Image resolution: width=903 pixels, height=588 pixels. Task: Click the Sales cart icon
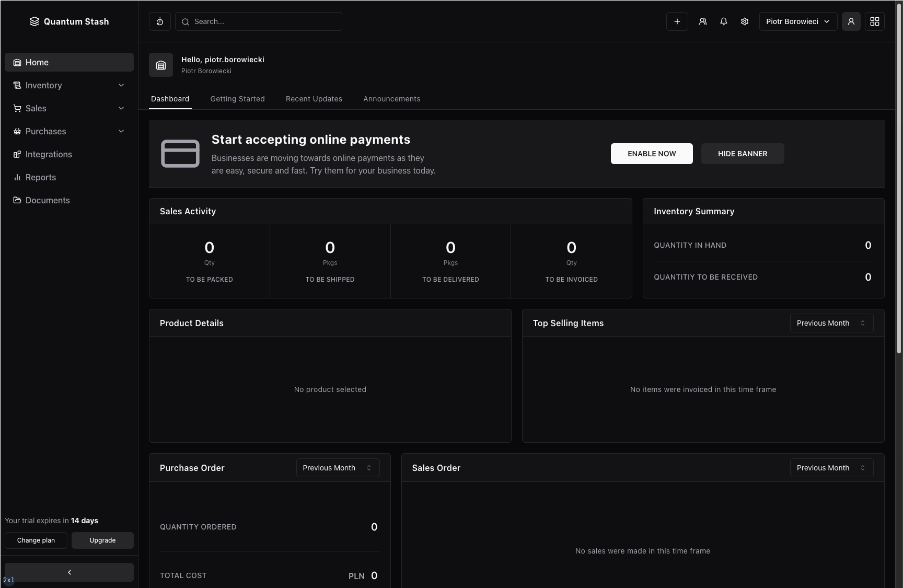tap(17, 108)
